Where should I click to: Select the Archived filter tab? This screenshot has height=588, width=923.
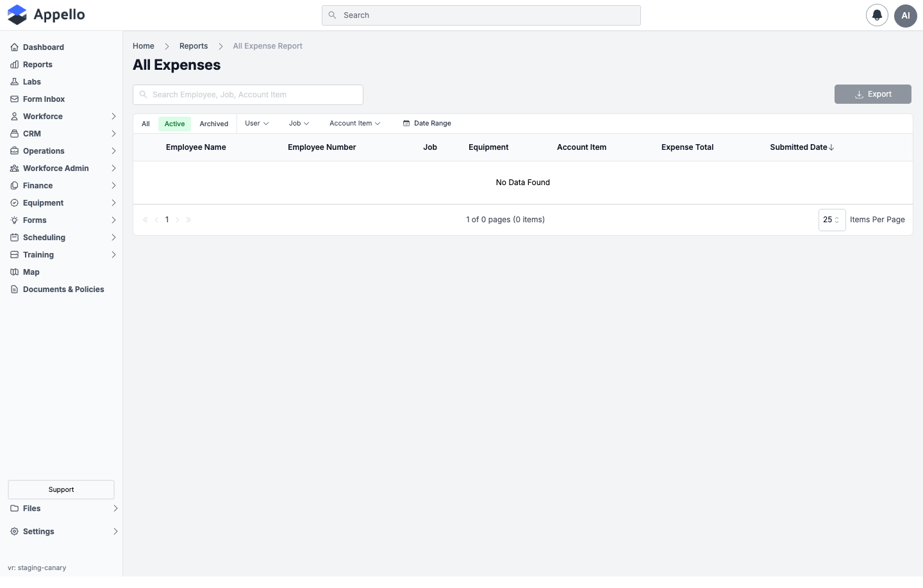point(214,124)
